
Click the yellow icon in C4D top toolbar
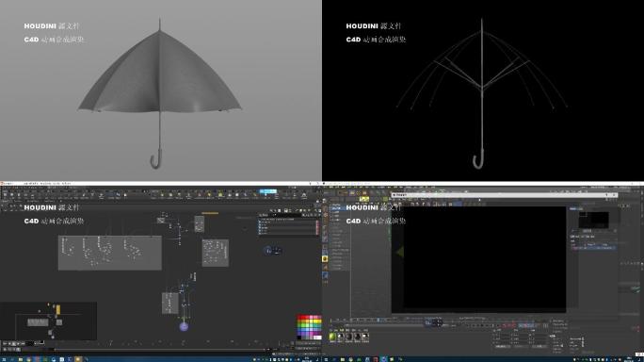(363, 199)
